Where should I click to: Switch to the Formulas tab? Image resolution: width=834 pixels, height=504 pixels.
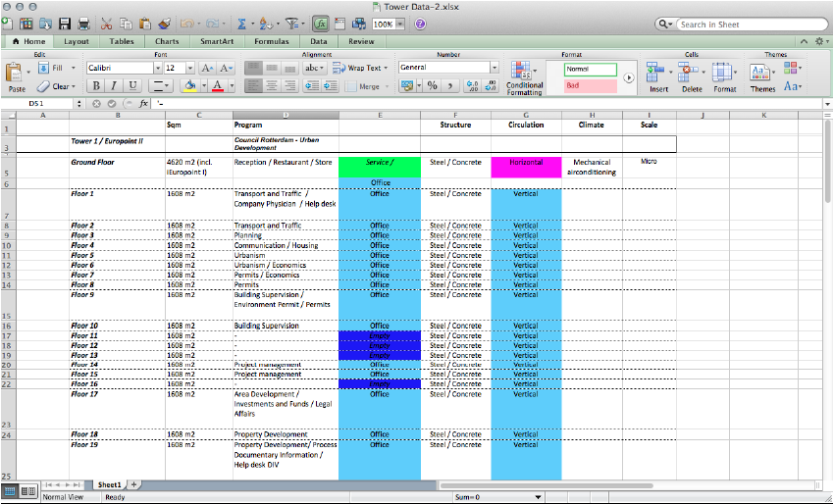click(271, 41)
